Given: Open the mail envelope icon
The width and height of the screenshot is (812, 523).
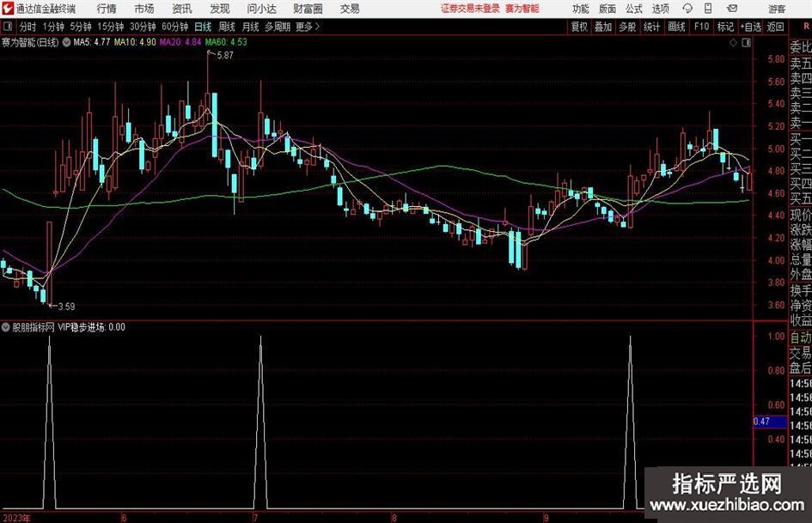Looking at the screenshot, I should coord(732,9).
